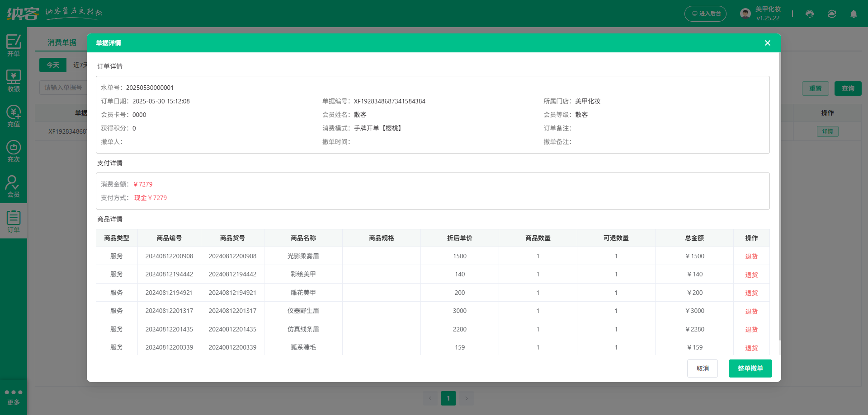Click the 更多 more options icon
This screenshot has width=868, height=415.
(x=14, y=396)
